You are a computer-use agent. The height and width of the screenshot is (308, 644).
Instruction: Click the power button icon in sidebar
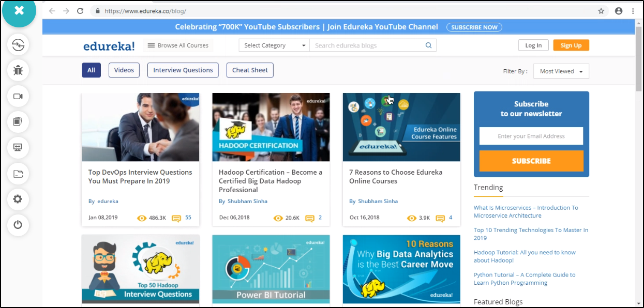(x=18, y=225)
